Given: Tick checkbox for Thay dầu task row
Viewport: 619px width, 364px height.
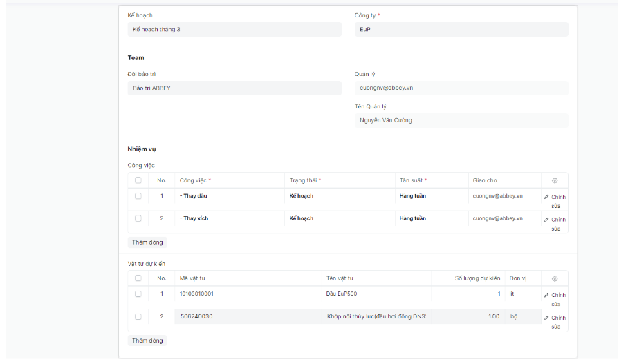Looking at the screenshot, I should (138, 196).
